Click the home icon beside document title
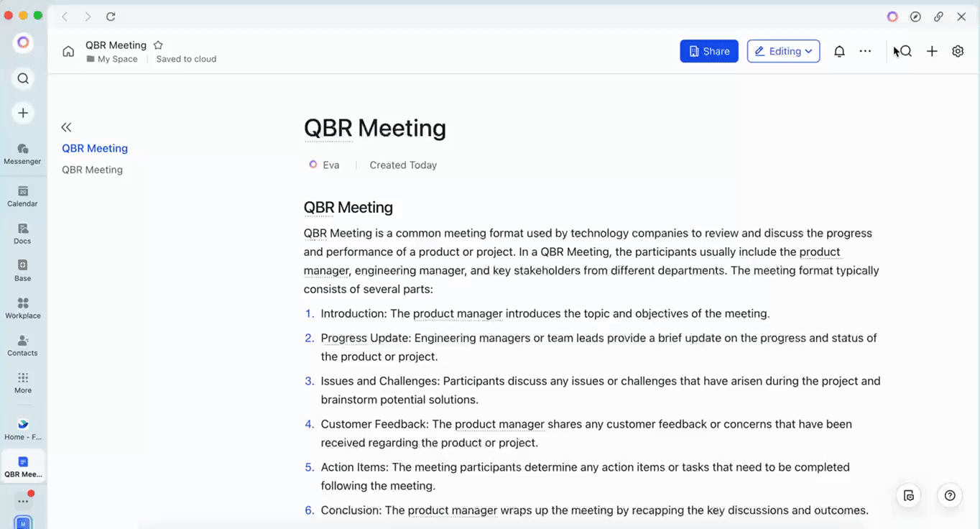The image size is (980, 529). 68,51
